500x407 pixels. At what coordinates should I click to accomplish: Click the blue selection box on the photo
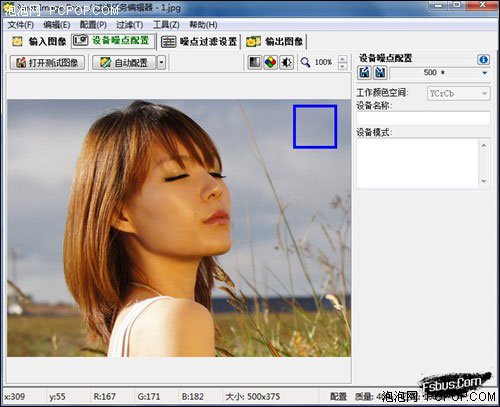tap(315, 127)
